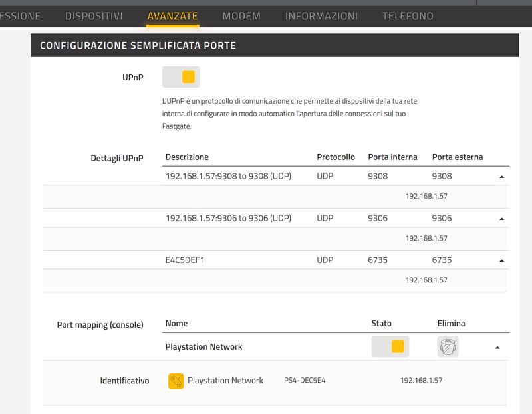532x414 pixels.
Task: Click the Configurazione Semplificata Porte heading
Action: [138, 45]
